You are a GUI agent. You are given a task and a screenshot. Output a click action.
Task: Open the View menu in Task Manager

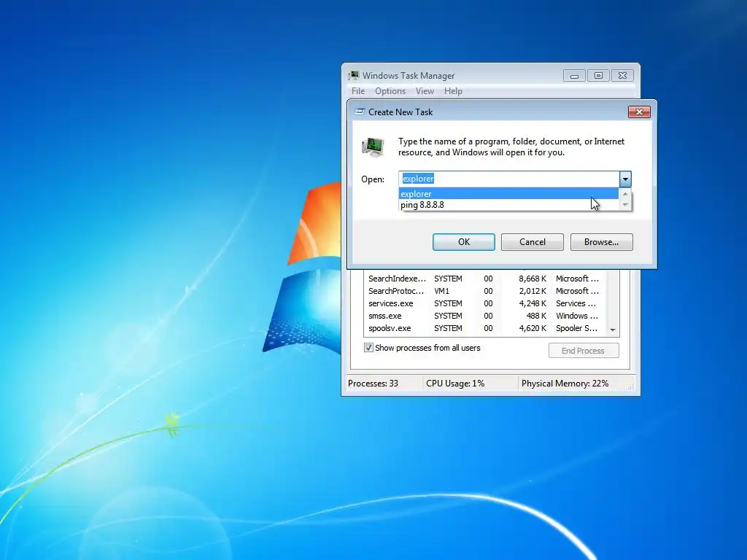click(425, 91)
